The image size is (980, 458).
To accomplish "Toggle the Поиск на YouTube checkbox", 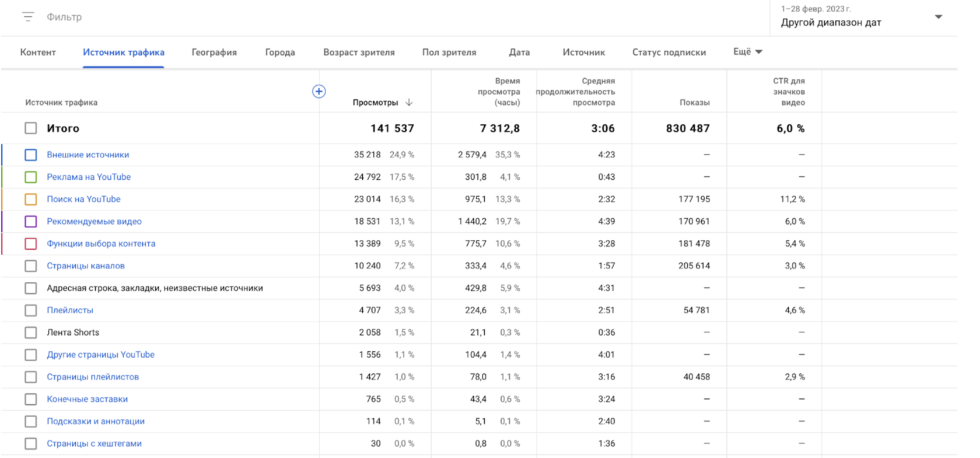I will (31, 199).
